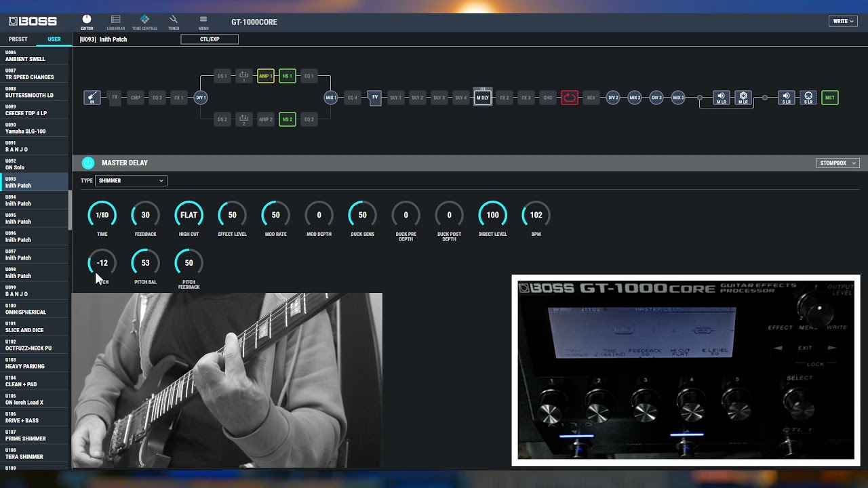Toggle the EQ 4 equalizer block
This screenshot has width=868, height=488.
click(353, 98)
